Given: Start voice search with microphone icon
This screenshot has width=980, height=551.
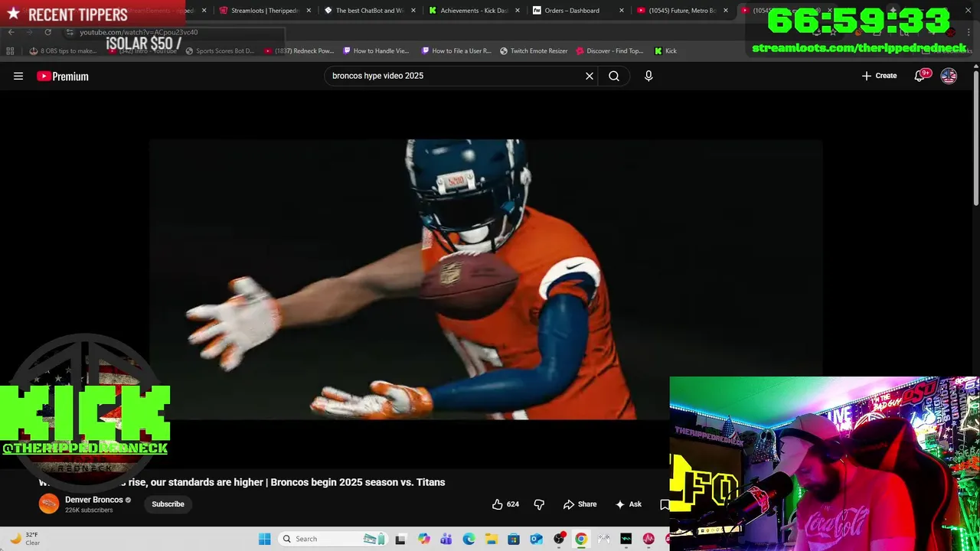Looking at the screenshot, I should (x=648, y=76).
